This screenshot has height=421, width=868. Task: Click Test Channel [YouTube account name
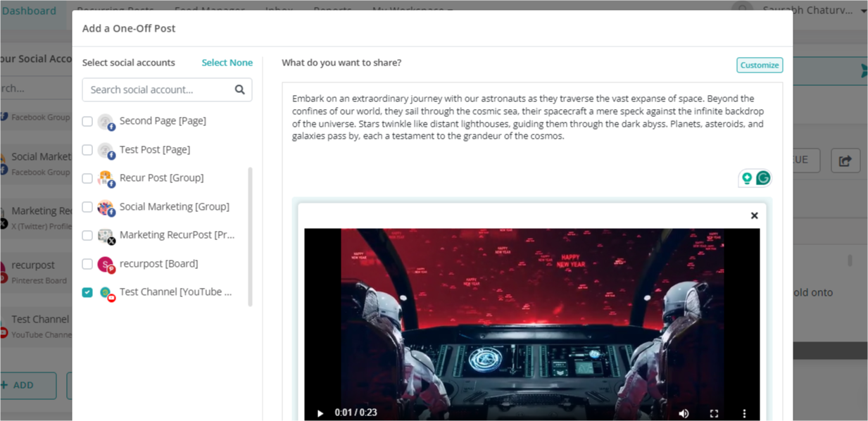[176, 292]
